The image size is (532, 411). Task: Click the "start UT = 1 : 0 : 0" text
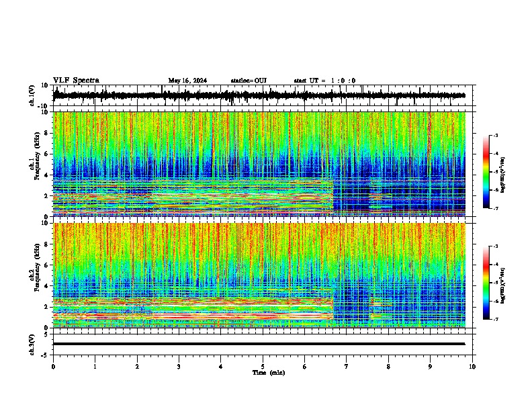click(x=324, y=81)
